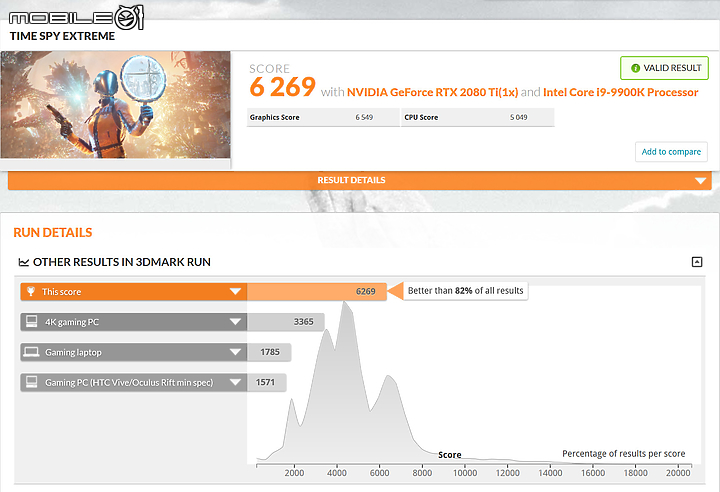Expand the Result Details orange bar
This screenshot has height=492, width=720.
click(360, 180)
